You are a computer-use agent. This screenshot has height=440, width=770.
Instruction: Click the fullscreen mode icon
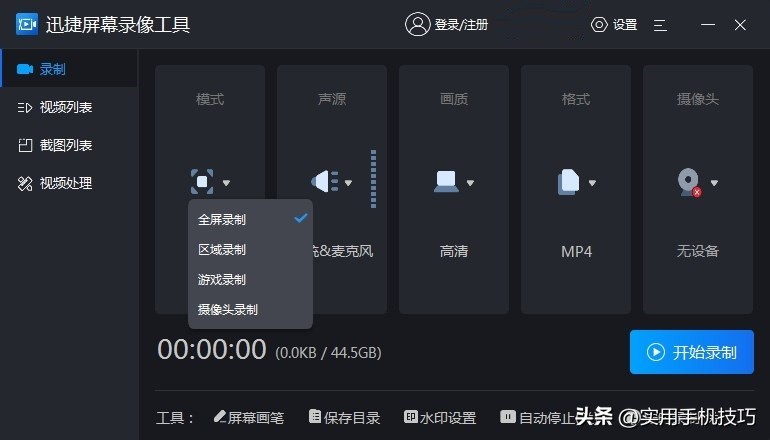click(202, 182)
